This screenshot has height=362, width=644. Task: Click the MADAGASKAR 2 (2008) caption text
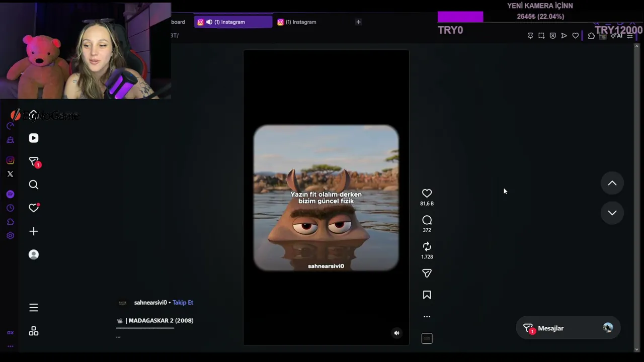click(161, 321)
